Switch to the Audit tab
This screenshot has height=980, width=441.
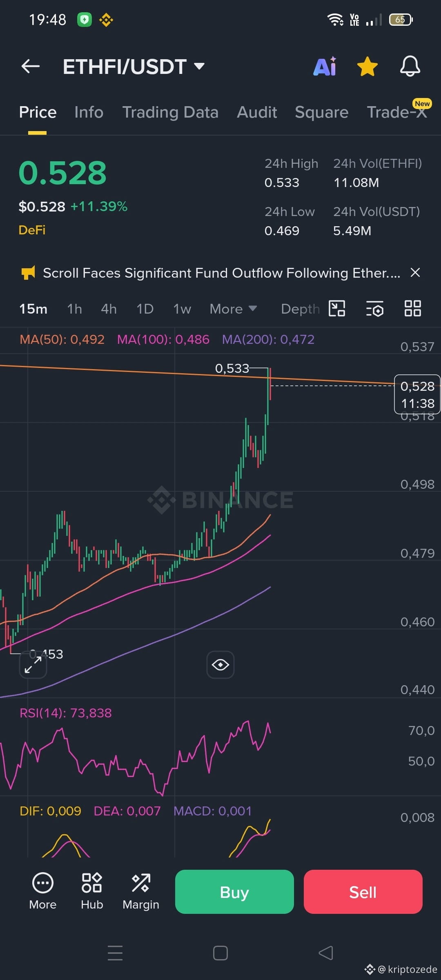257,112
